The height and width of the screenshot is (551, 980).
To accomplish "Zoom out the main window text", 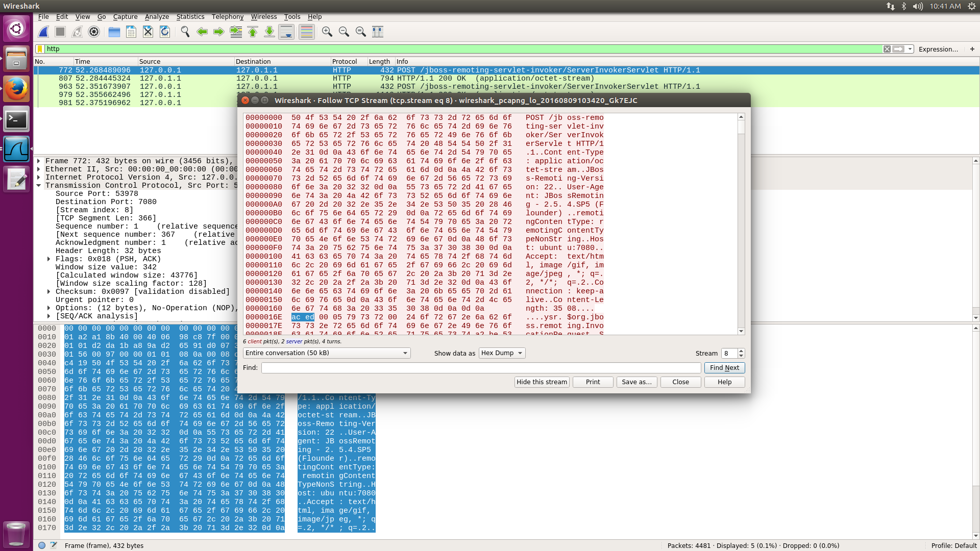I will pos(344,32).
